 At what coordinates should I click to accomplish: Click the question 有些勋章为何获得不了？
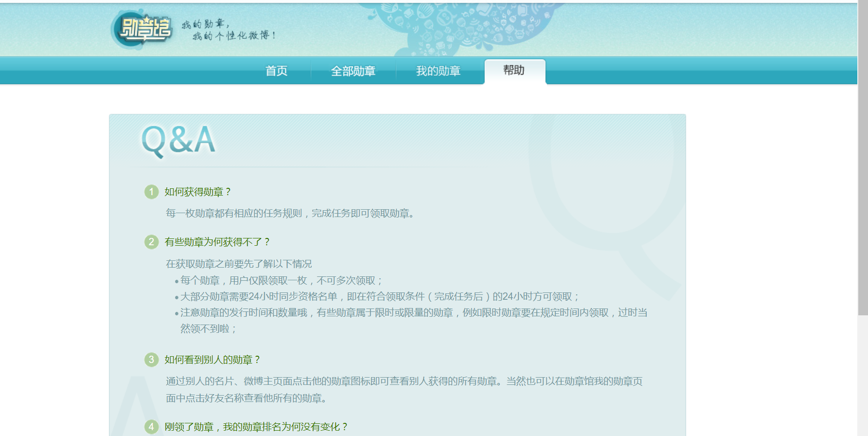[218, 242]
